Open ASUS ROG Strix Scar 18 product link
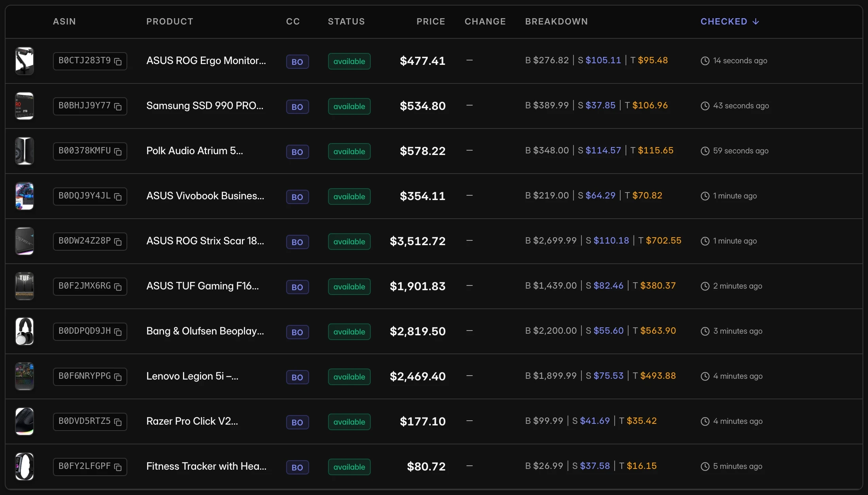Screen dimensions: 868x495 (205, 241)
